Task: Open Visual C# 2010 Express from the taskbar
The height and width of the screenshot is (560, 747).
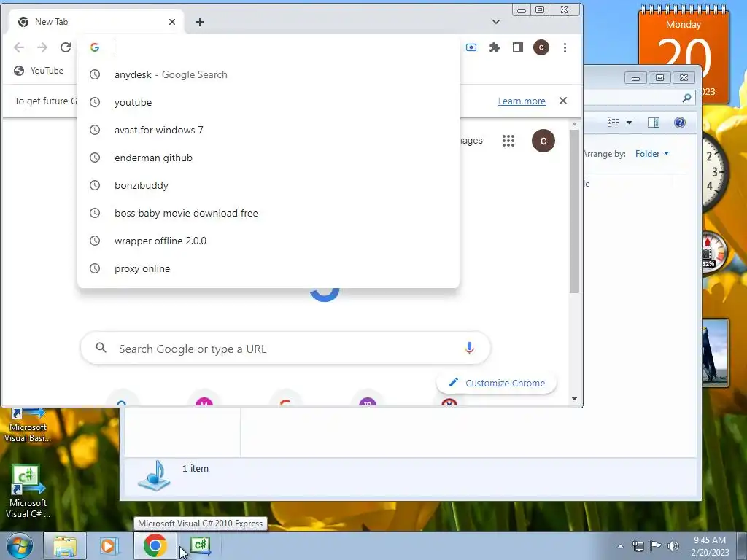Action: (200, 545)
